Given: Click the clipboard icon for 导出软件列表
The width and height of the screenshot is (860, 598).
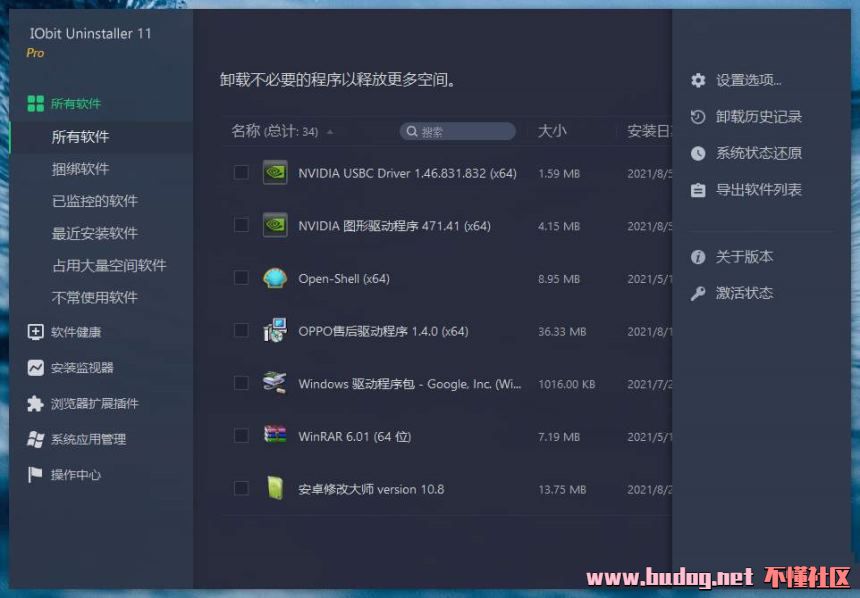Looking at the screenshot, I should point(698,190).
